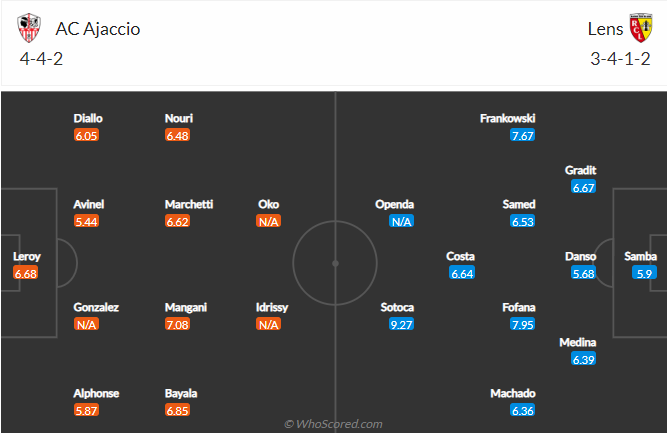Click player name Costa
This screenshot has width=667, height=433.
point(460,256)
